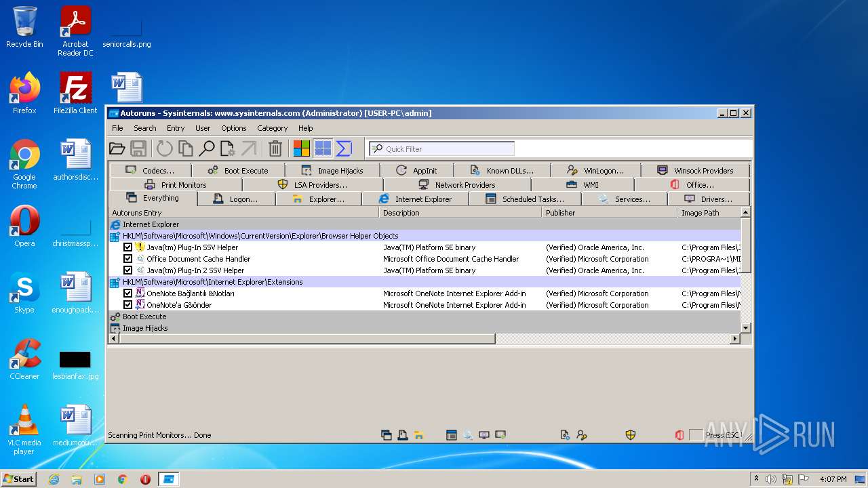This screenshot has height=488, width=868.
Task: Click the Services gear status bar icon
Action: (468, 435)
